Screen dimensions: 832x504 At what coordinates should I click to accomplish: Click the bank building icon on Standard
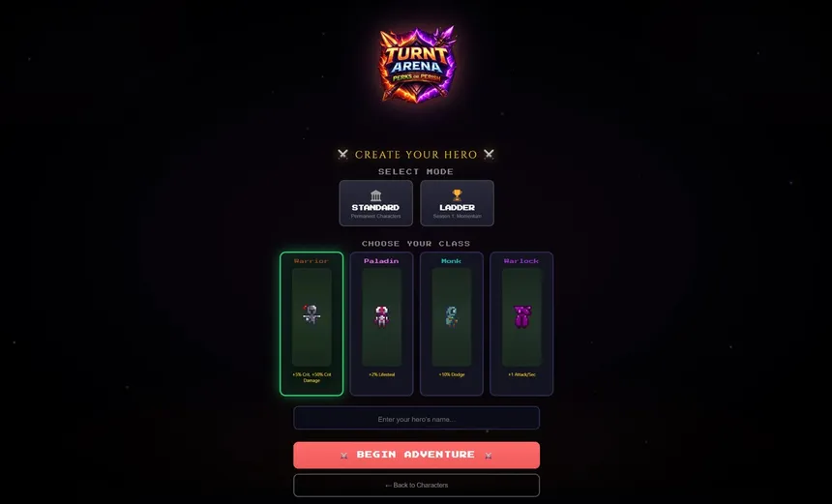[x=375, y=195]
